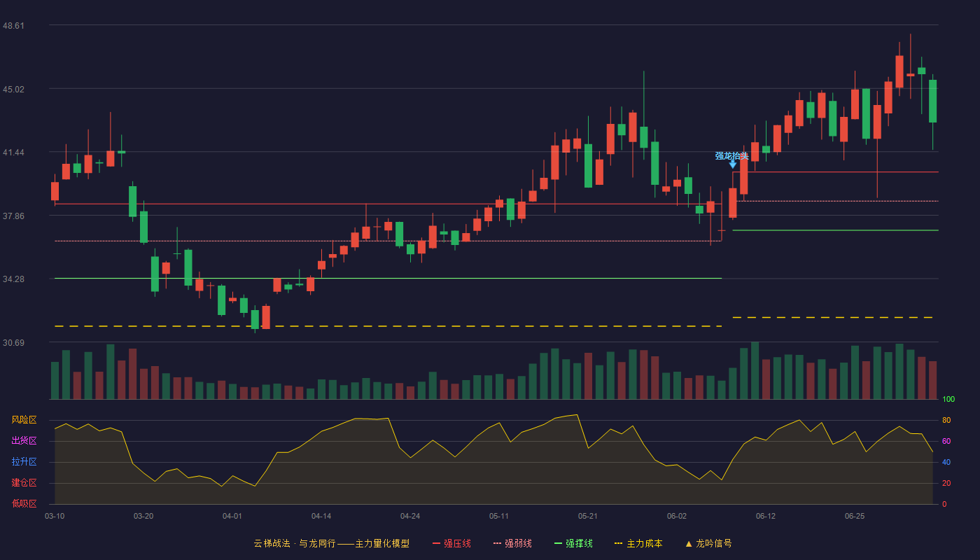The height and width of the screenshot is (560, 980).
Task: Toggle the 强撑线 legend entry
Action: (573, 543)
